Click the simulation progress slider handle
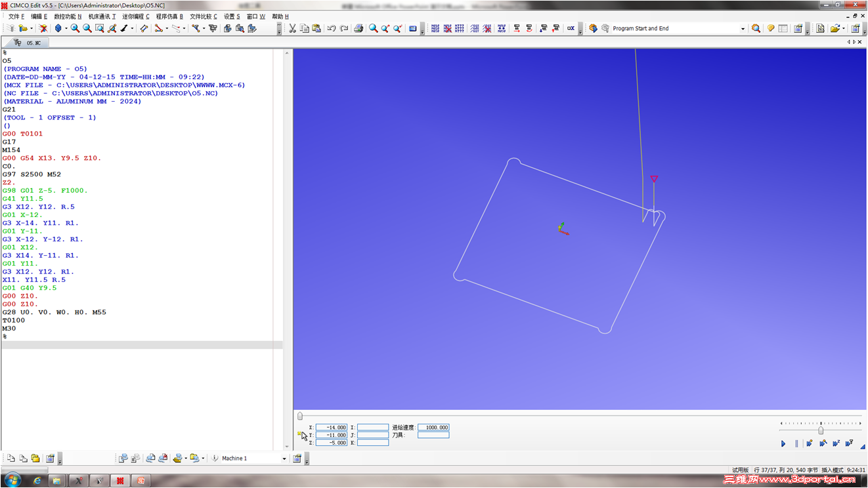The height and width of the screenshot is (488, 868). (300, 416)
